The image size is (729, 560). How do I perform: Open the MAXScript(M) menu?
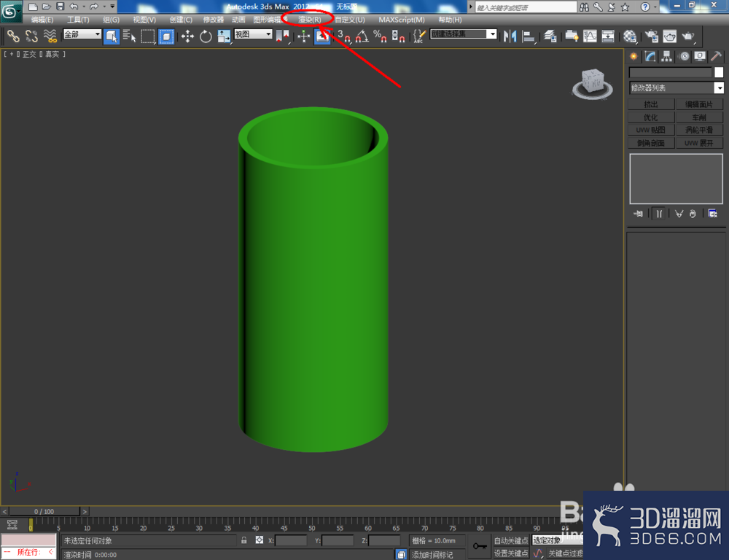[x=402, y=20]
